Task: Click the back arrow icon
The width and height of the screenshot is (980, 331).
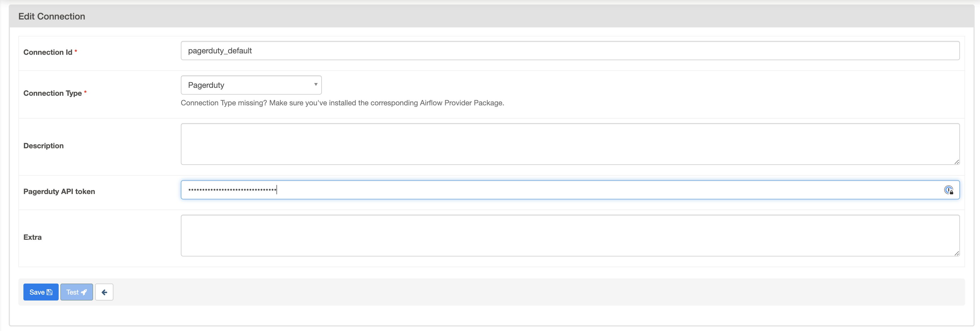Action: (104, 292)
